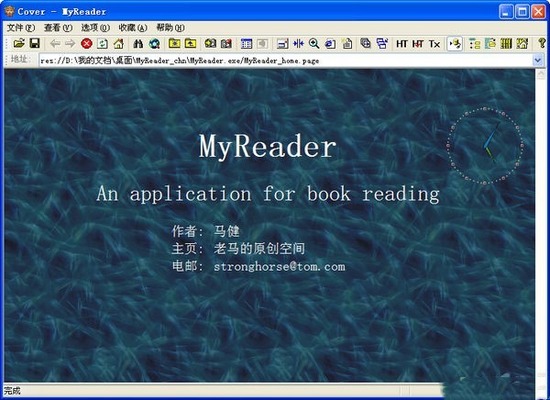The height and width of the screenshot is (400, 550).
Task: Go to the home page icon
Action: pyautogui.click(x=119, y=44)
